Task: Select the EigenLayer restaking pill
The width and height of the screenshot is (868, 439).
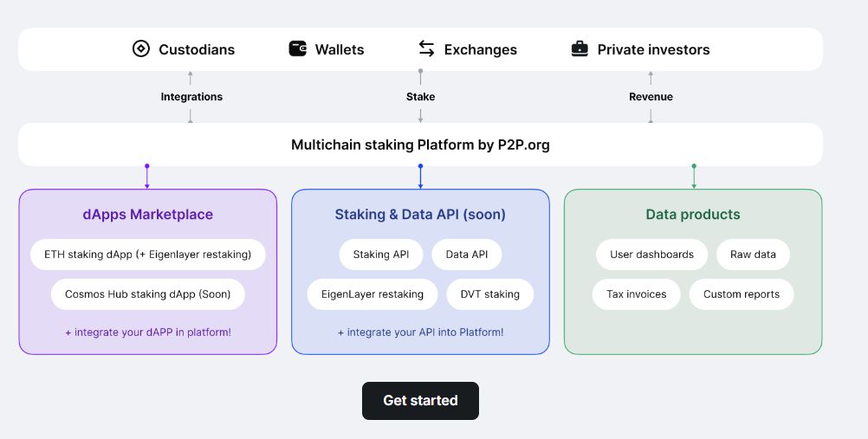Action: tap(372, 294)
